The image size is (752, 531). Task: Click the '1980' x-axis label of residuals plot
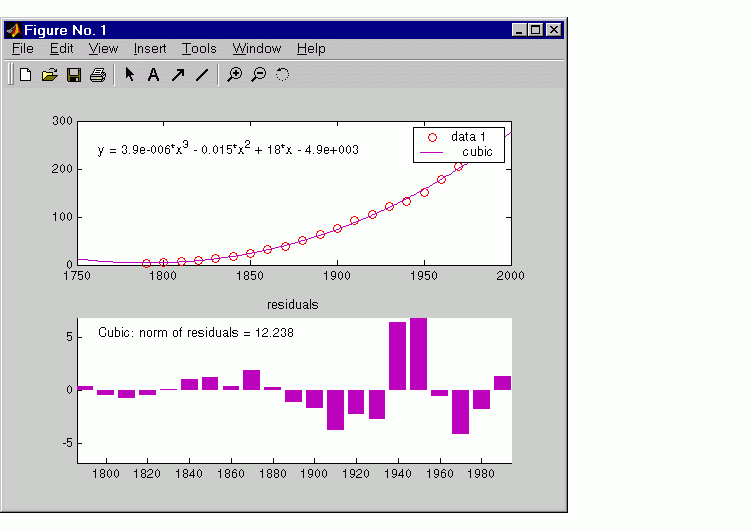(481, 473)
